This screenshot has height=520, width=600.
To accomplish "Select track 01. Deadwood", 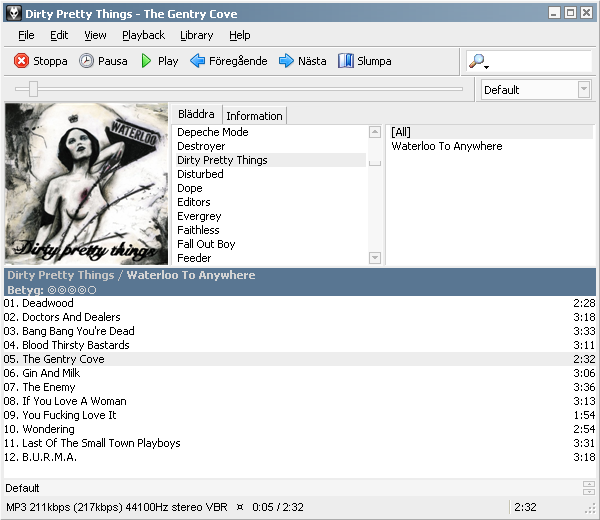I will pos(300,303).
